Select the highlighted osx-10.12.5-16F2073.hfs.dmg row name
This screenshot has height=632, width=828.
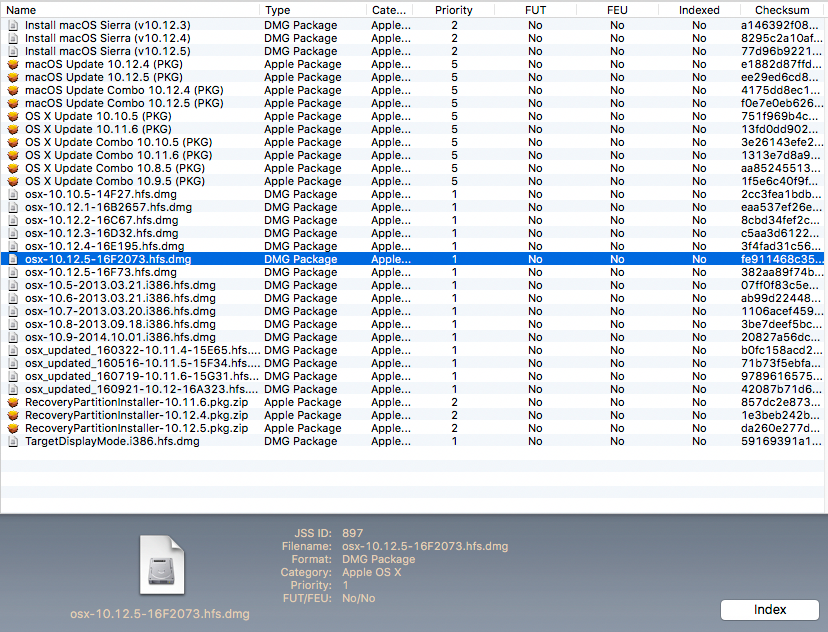click(x=108, y=259)
